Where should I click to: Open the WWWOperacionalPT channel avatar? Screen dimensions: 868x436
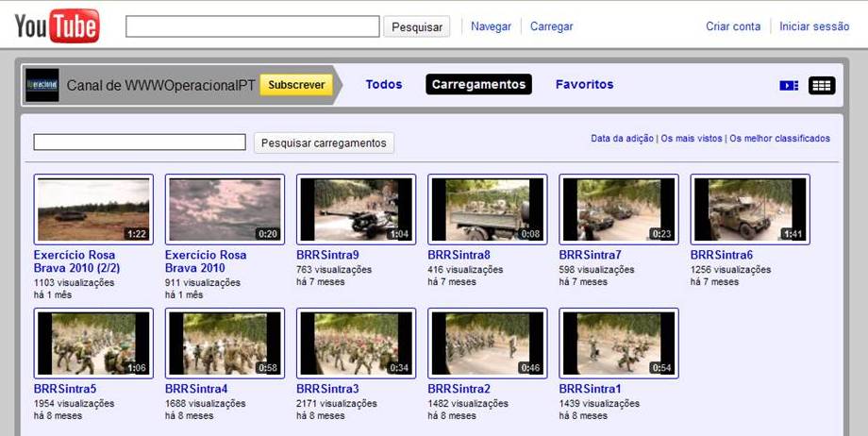(x=42, y=85)
